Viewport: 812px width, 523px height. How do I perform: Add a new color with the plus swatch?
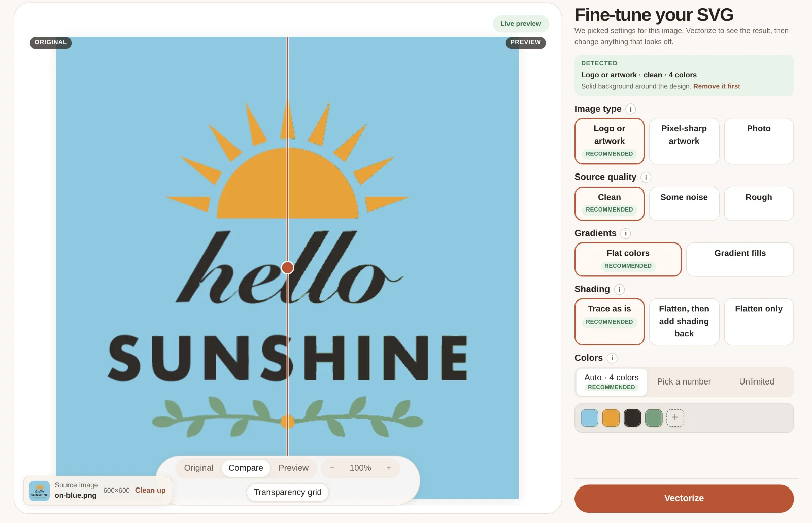675,417
